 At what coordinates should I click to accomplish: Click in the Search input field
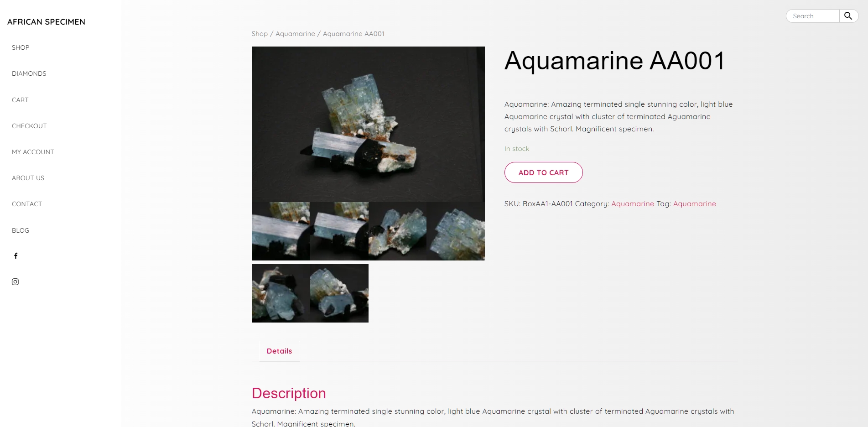click(x=813, y=16)
